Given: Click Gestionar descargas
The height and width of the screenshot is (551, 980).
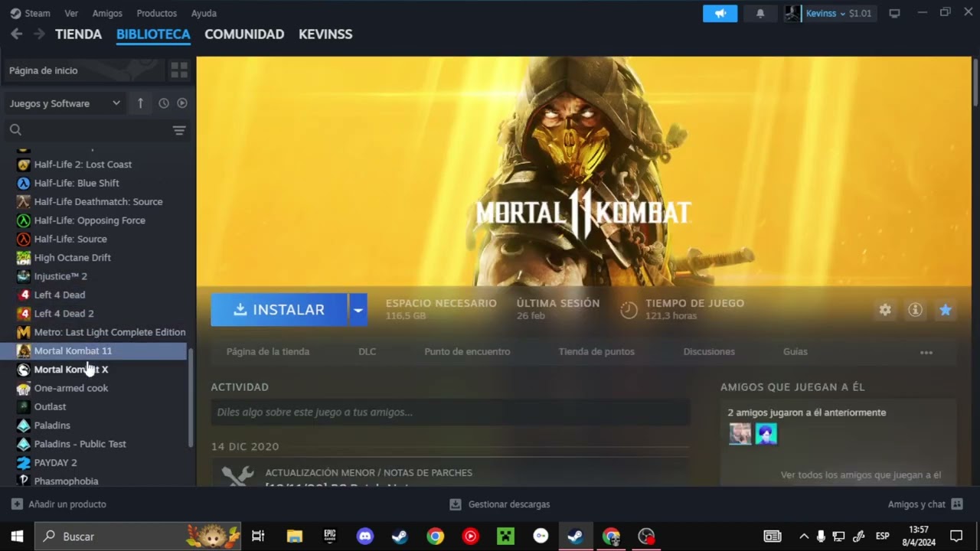Looking at the screenshot, I should pos(500,504).
